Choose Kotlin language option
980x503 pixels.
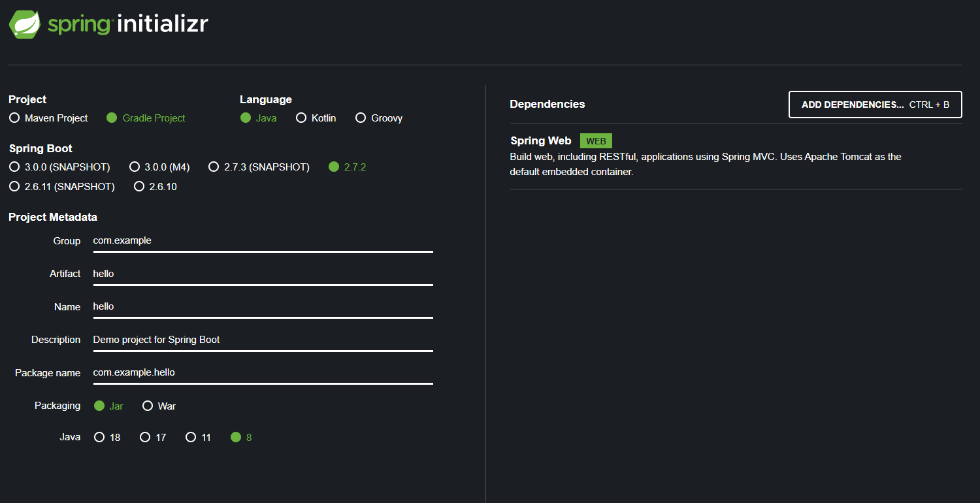tap(316, 118)
